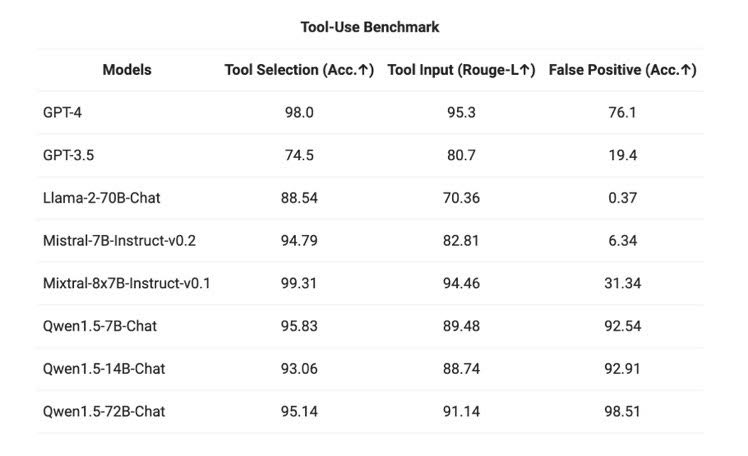Select the Llama-2-70B-Chat row label
The width and height of the screenshot is (748, 456).
(101, 198)
